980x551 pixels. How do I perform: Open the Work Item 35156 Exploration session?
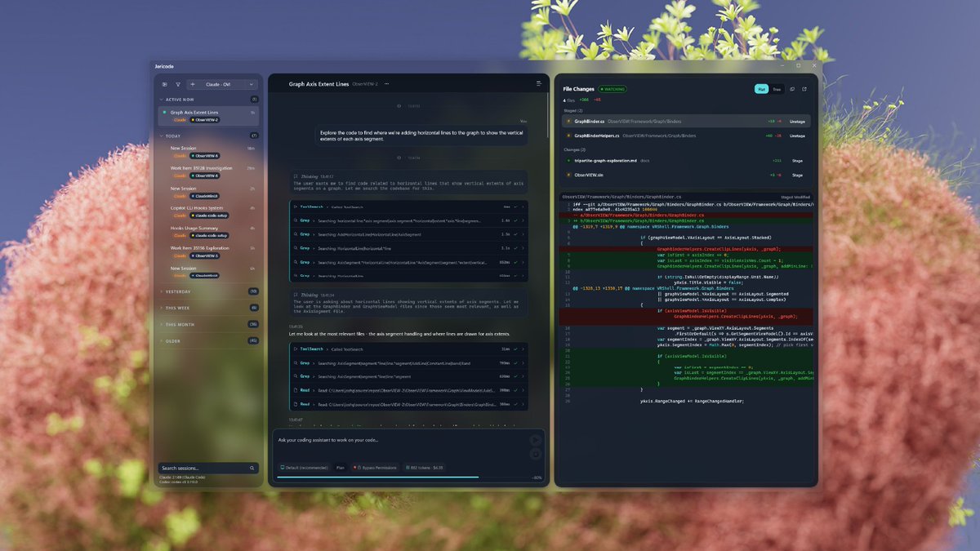(x=208, y=251)
